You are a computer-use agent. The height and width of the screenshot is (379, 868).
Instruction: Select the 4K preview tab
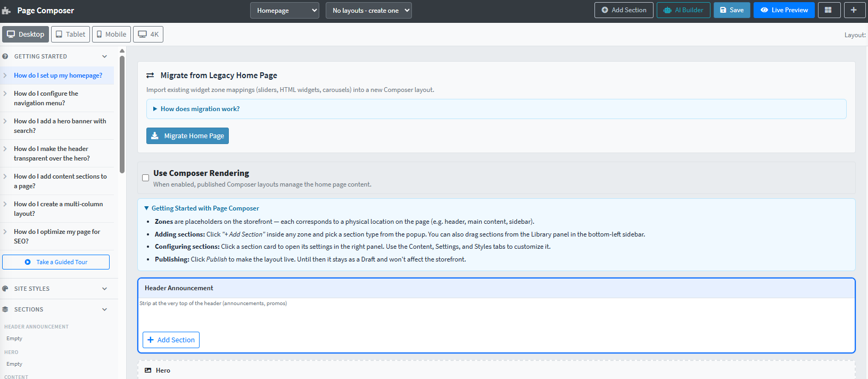pyautogui.click(x=148, y=35)
